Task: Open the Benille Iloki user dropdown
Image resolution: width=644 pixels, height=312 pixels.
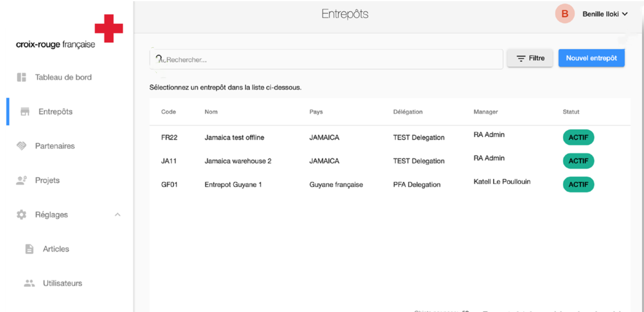Action: [605, 14]
